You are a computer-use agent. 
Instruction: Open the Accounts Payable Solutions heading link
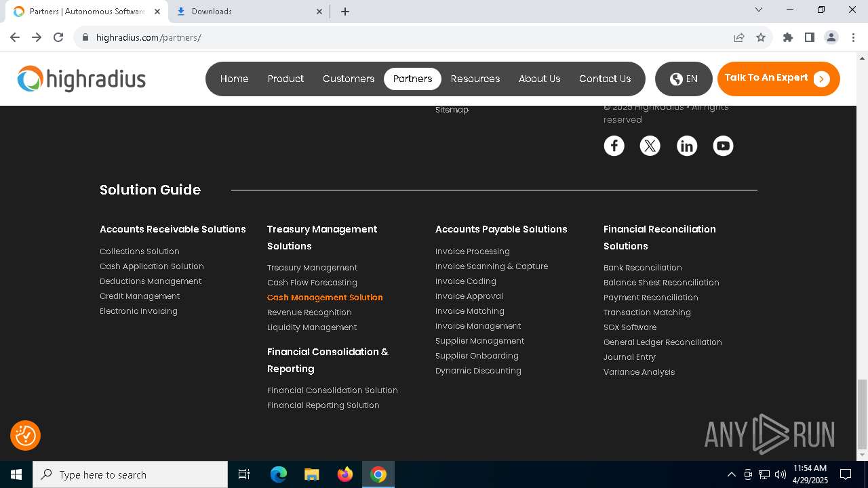tap(501, 229)
